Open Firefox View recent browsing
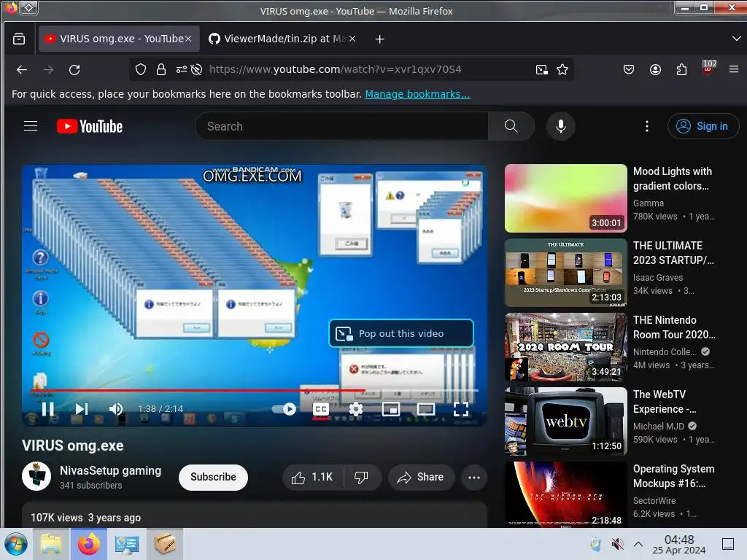Viewport: 747px width, 560px height. 19,39
